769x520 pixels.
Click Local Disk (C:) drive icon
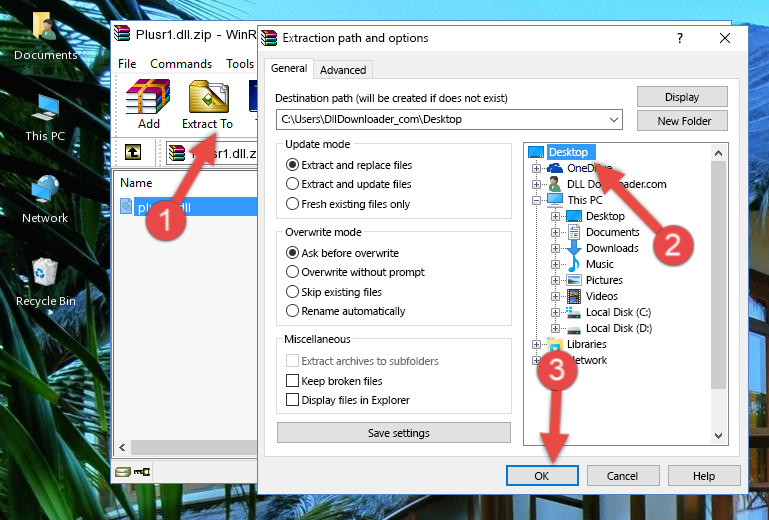point(573,312)
